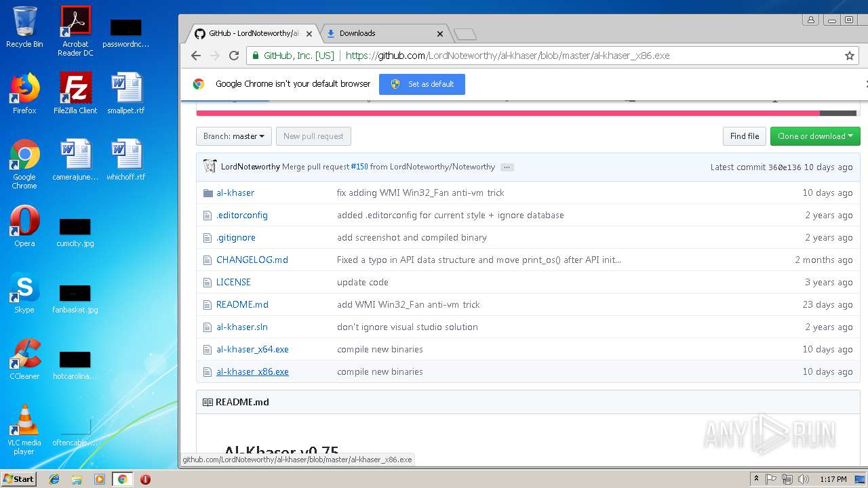The image size is (868, 488).
Task: Click the Action Center flag tray icon
Action: click(771, 479)
